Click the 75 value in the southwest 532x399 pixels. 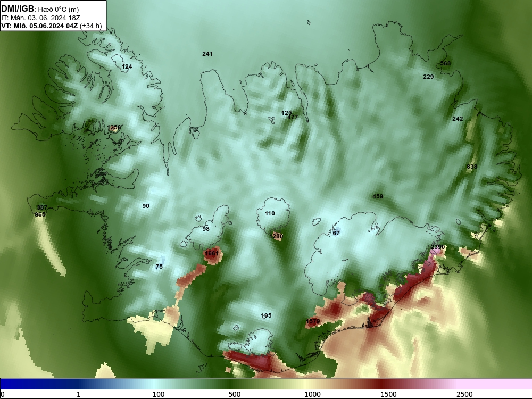pos(159,267)
